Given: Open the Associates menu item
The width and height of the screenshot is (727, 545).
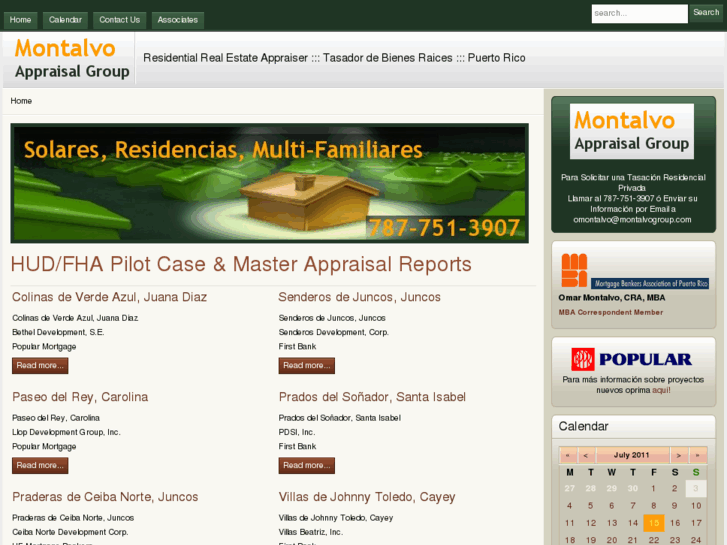Looking at the screenshot, I should [178, 20].
